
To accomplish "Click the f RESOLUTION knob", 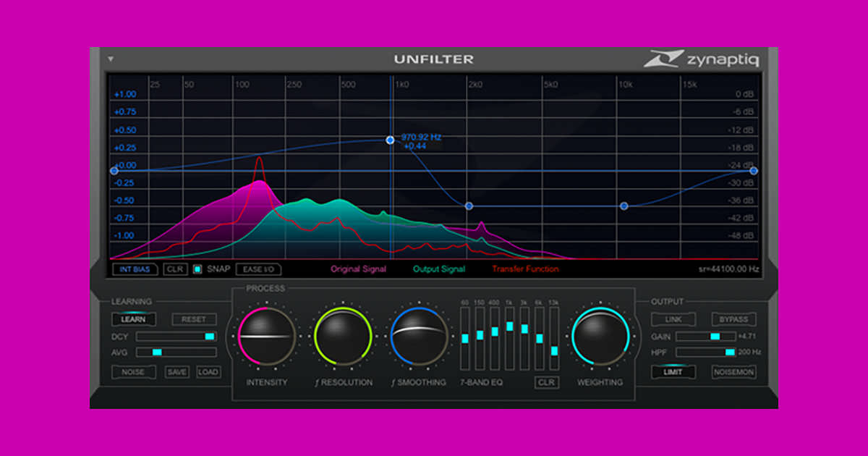I will click(x=344, y=337).
